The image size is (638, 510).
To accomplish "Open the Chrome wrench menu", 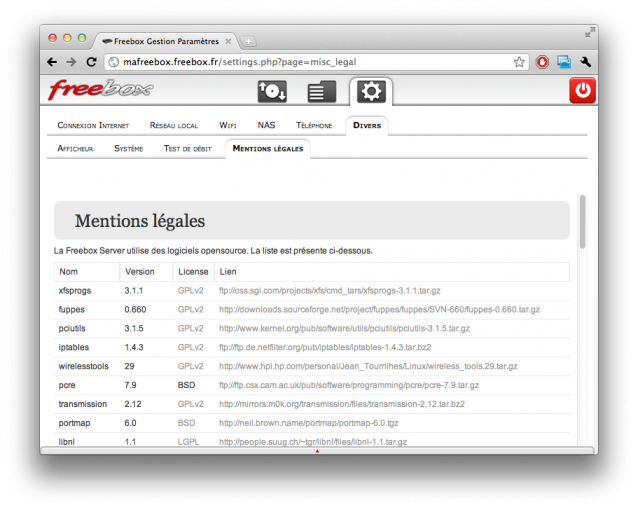I will [586, 62].
